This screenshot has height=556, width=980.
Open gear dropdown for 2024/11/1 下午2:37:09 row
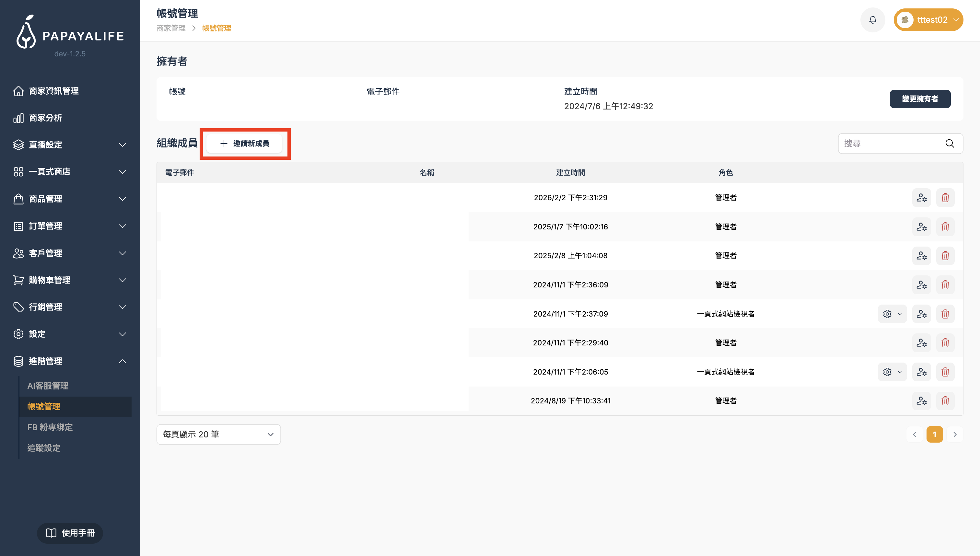[x=892, y=314]
